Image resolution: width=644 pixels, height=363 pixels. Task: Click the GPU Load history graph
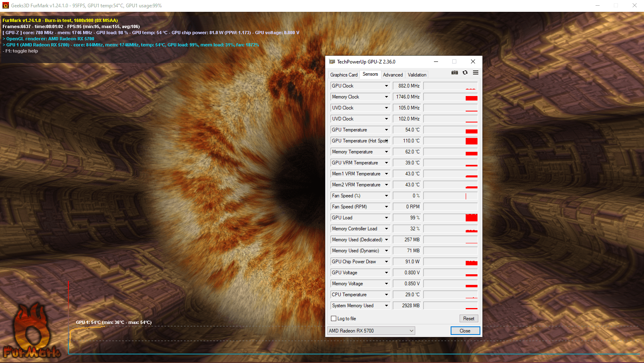pyautogui.click(x=451, y=218)
